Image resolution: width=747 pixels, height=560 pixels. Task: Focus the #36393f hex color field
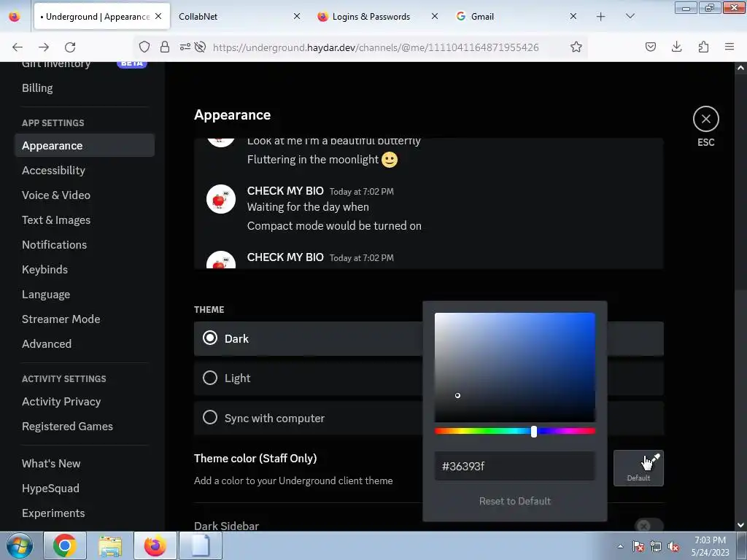click(x=514, y=466)
